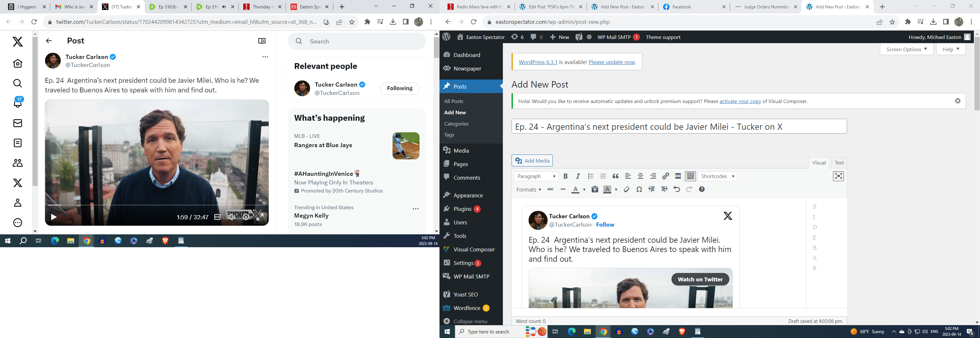The height and width of the screenshot is (338, 980).
Task: Click the Add Media button
Action: point(532,161)
